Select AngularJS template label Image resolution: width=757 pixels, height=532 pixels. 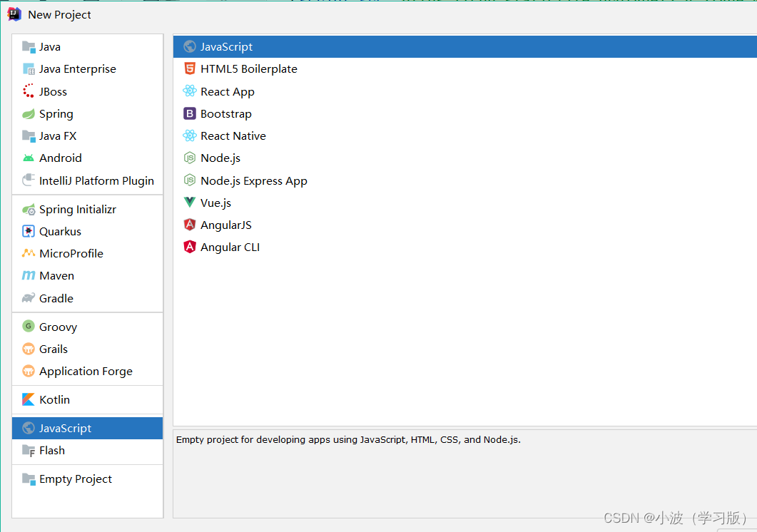[226, 225]
